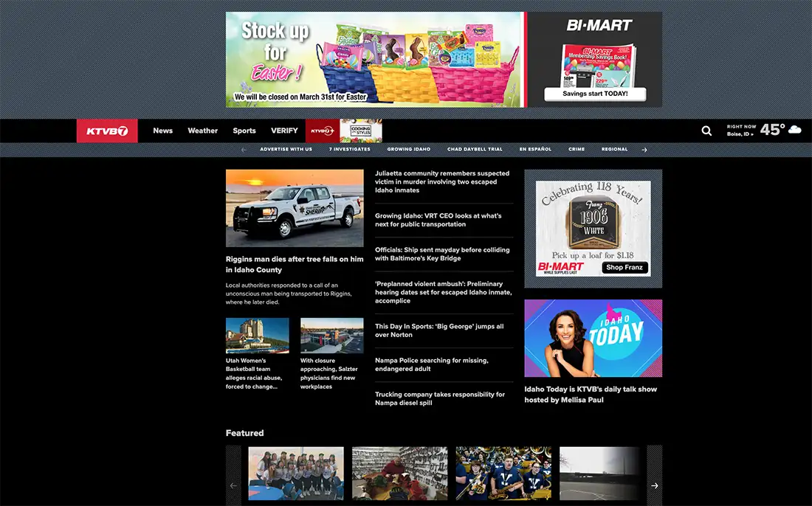Click sheriff truck story image

point(295,208)
